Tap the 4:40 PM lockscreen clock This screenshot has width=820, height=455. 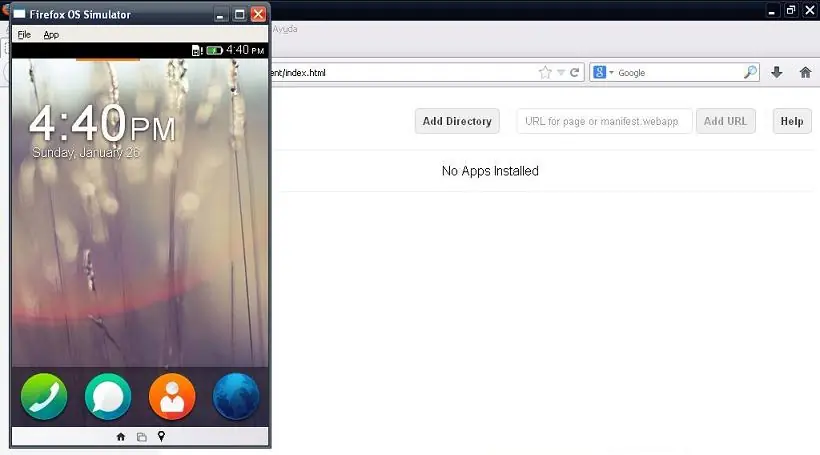(102, 123)
